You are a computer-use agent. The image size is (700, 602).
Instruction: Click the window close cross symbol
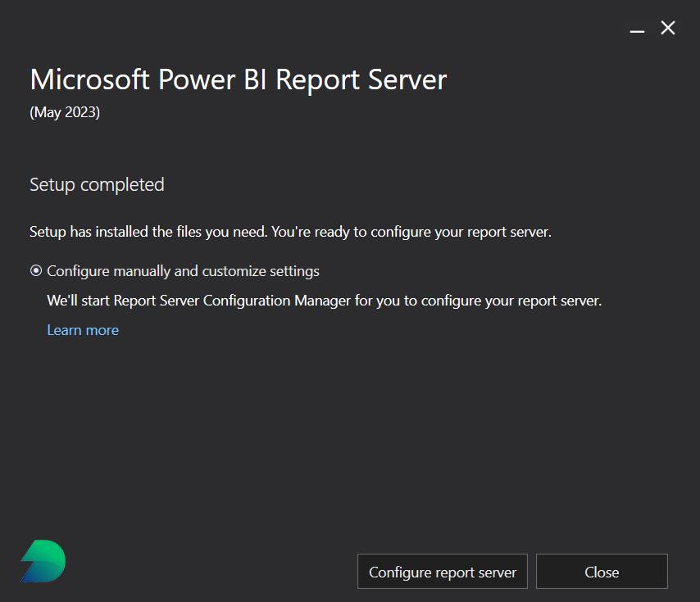tap(667, 28)
